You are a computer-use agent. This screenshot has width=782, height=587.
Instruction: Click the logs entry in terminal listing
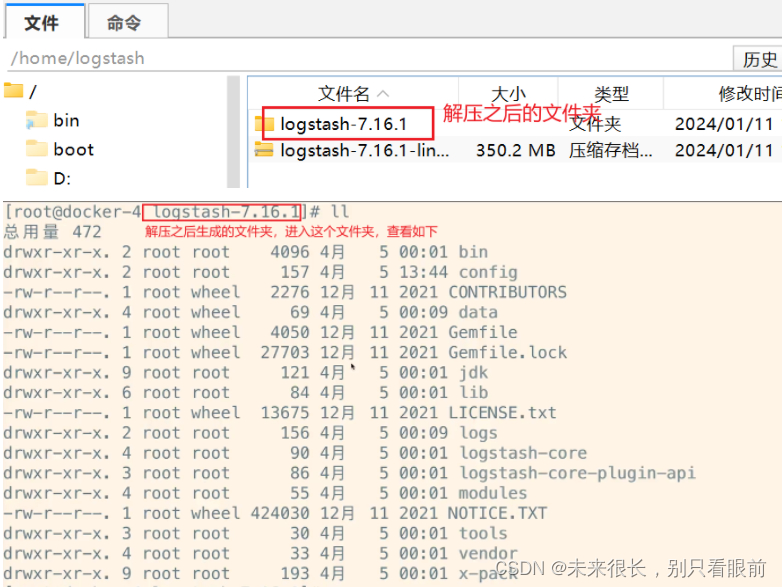pos(478,433)
